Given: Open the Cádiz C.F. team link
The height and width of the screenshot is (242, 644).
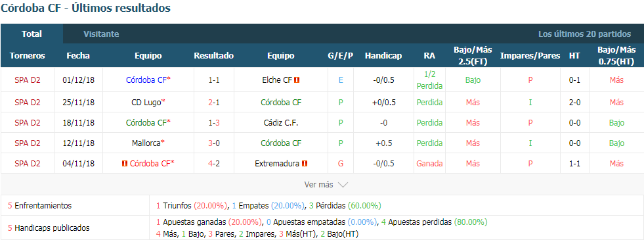Looking at the screenshot, I should click(280, 123).
